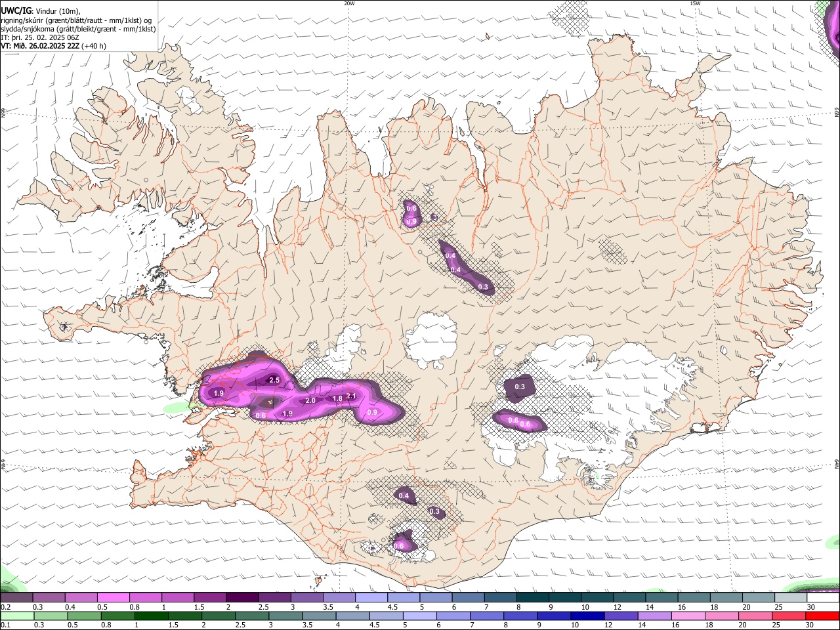This screenshot has height=630, width=840.
Task: Click the 0.4 label under the upper color scale
Action: click(x=70, y=607)
